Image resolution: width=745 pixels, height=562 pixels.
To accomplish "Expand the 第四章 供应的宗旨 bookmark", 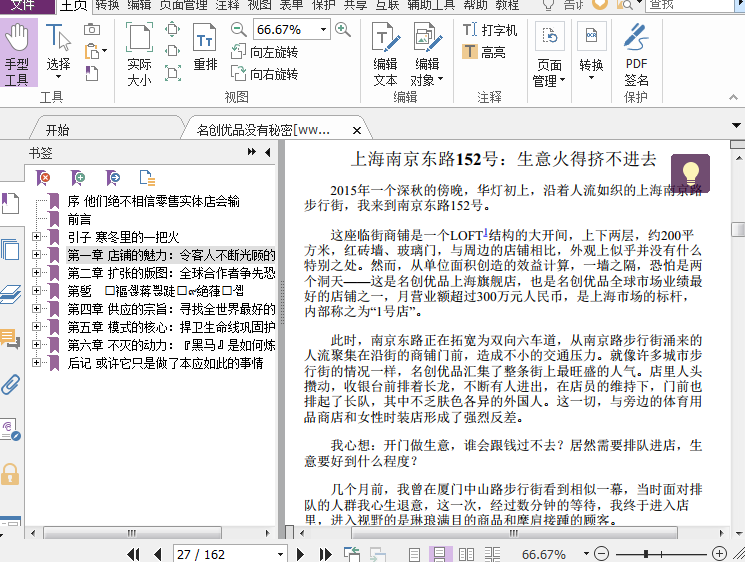I will tap(37, 308).
